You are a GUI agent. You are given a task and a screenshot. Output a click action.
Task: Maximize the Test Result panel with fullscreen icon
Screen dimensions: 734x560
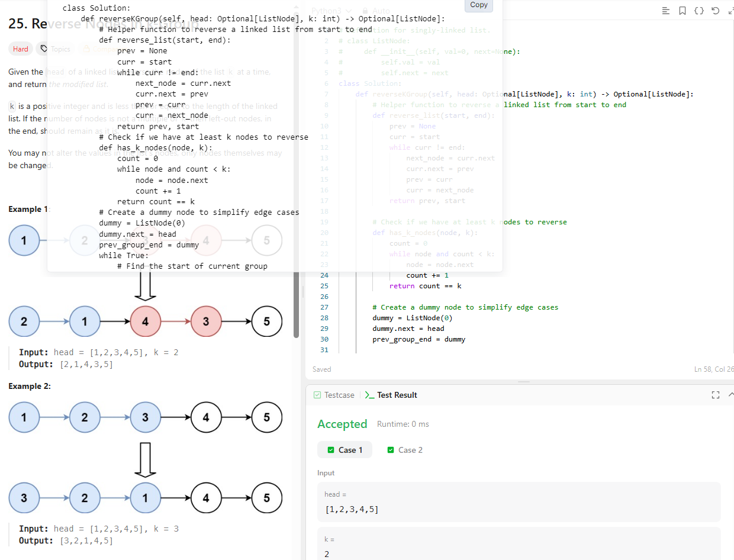715,395
